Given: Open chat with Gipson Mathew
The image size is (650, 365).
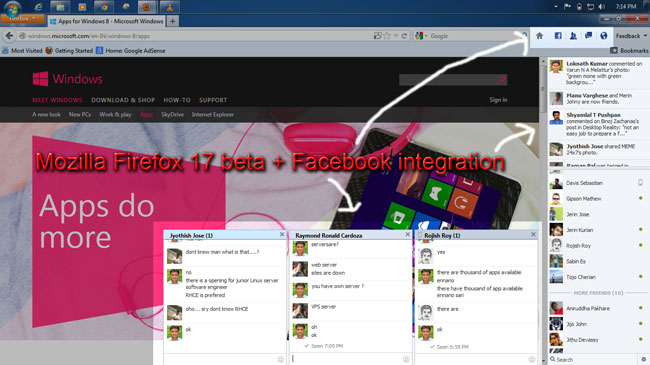Looking at the screenshot, I should click(x=597, y=199).
